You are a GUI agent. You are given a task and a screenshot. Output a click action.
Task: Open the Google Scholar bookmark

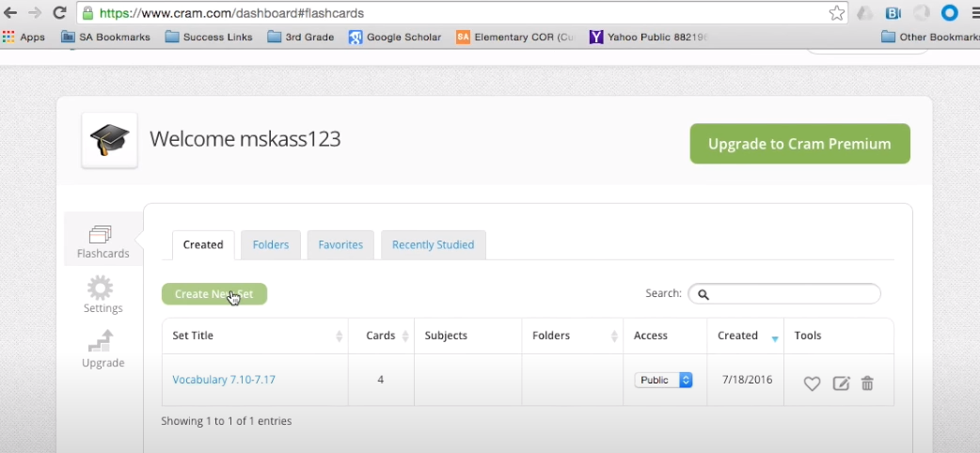coord(395,37)
